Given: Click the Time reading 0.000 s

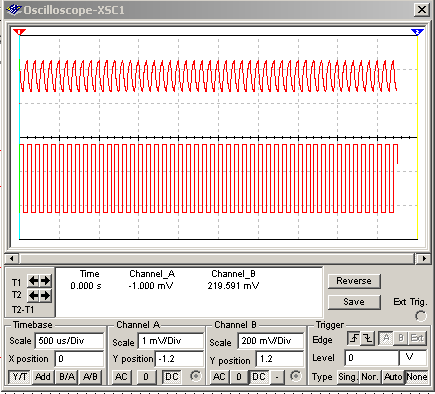Looking at the screenshot, I should [x=86, y=286].
